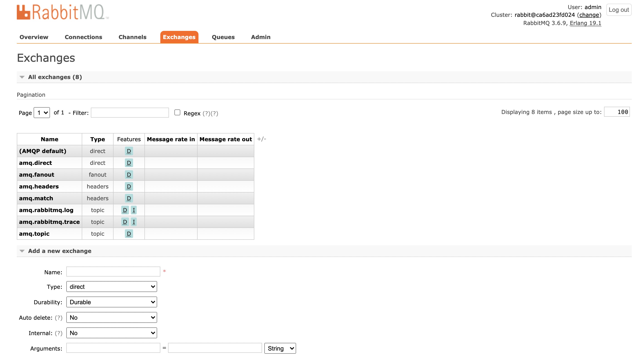Click the I badge in amq.rabbitmq.trace row
The width and height of the screenshot is (644, 356).
coord(134,222)
